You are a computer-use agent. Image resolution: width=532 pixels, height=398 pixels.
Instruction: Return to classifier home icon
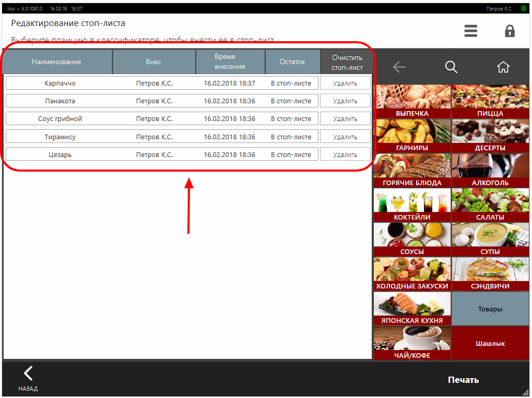pos(503,67)
